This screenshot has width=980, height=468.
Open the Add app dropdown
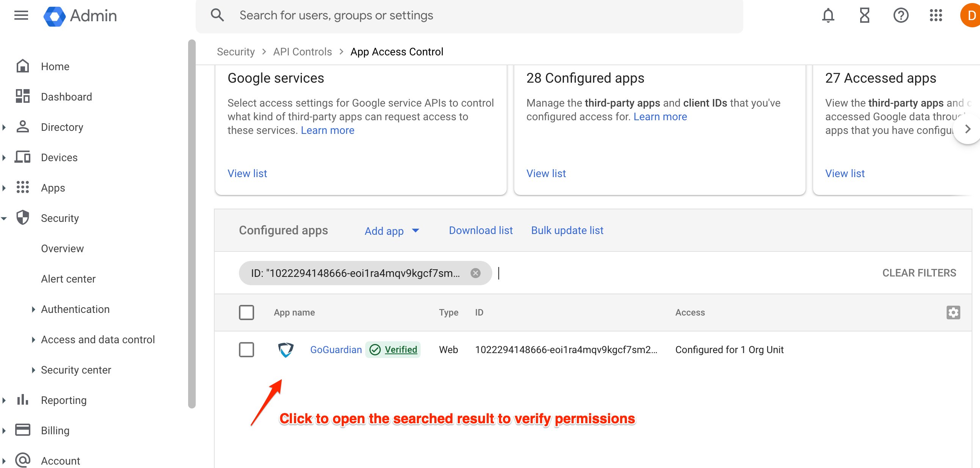392,231
